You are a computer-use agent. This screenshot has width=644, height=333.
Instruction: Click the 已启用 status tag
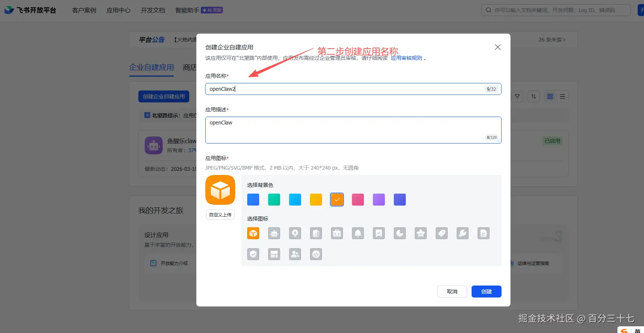[552, 141]
